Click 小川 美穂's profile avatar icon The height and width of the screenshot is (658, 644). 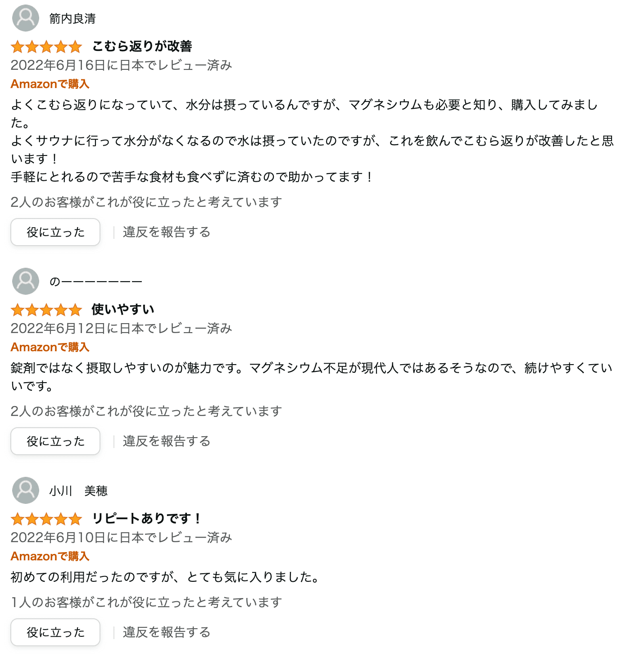coord(26,490)
